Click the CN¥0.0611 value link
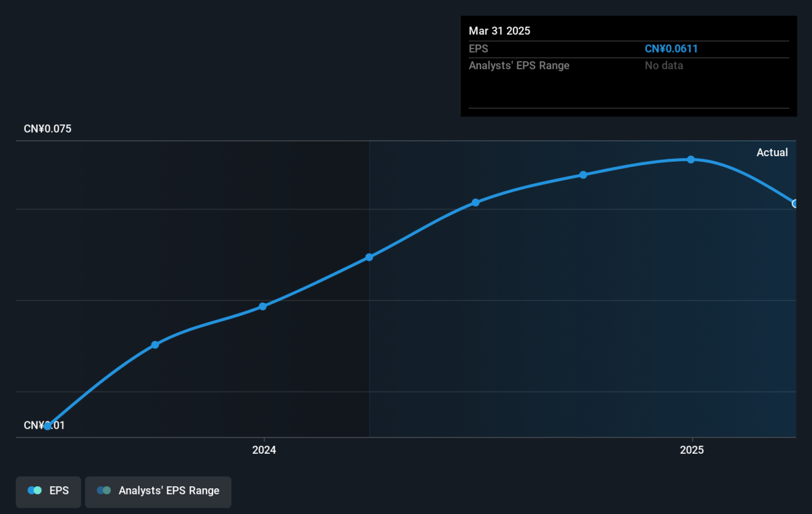 (x=673, y=48)
